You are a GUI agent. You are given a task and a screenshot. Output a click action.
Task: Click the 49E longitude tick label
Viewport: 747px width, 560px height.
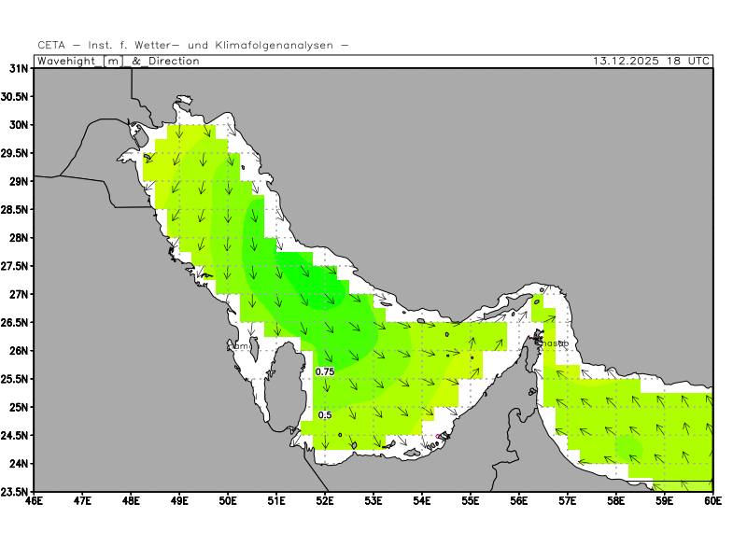179,502
